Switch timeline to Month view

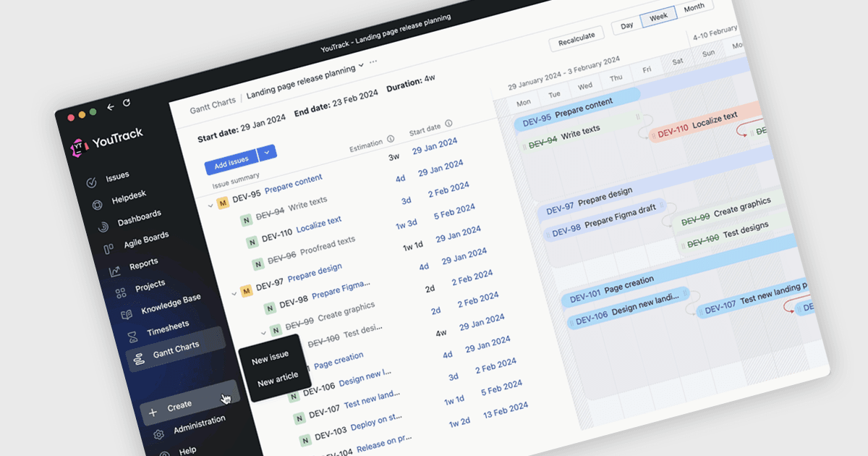tap(694, 7)
